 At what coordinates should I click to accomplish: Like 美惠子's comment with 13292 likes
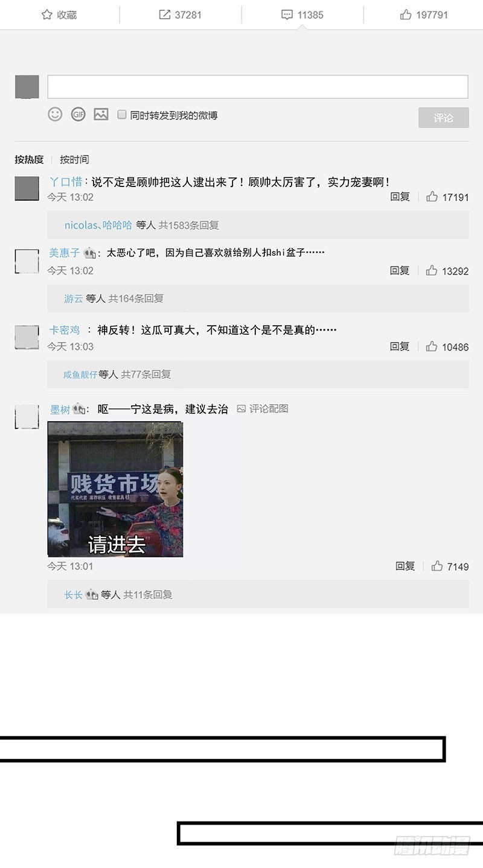(432, 270)
